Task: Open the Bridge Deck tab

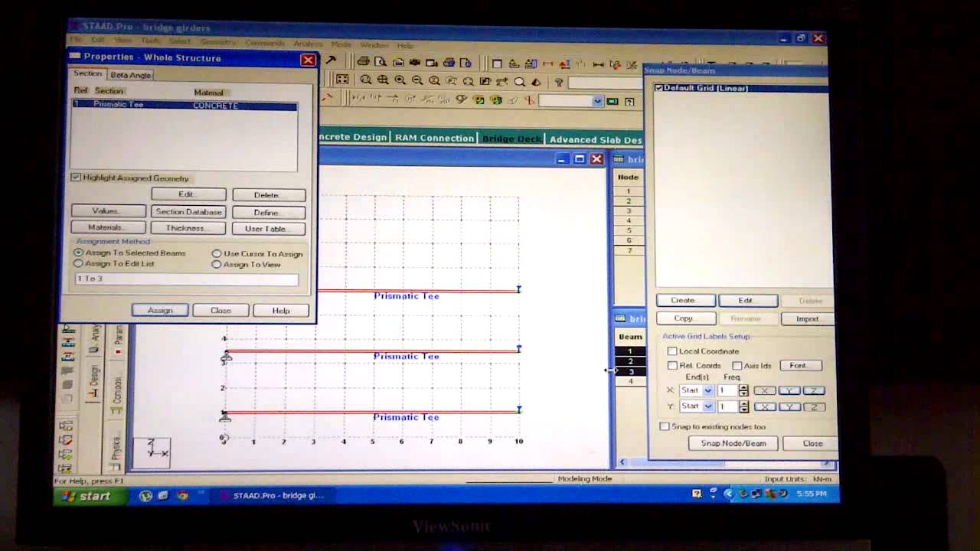Action: (x=511, y=139)
